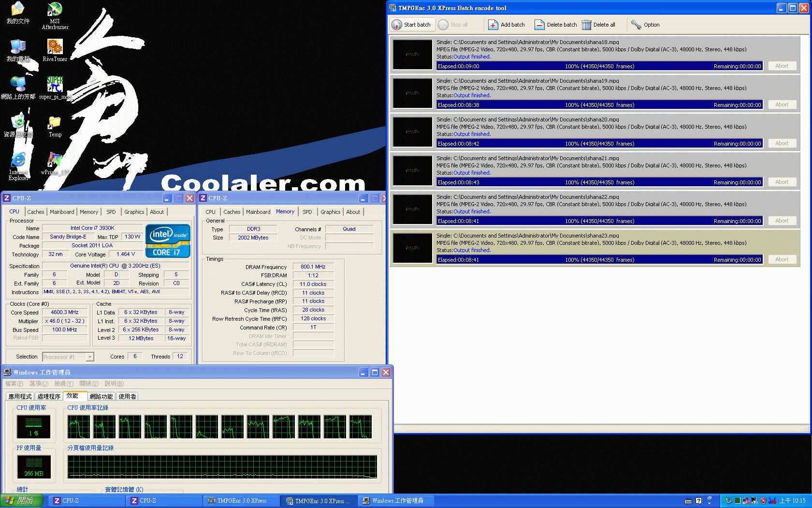Switch to 網路功能 tab in Task Manager
The width and height of the screenshot is (812, 508).
point(101,396)
